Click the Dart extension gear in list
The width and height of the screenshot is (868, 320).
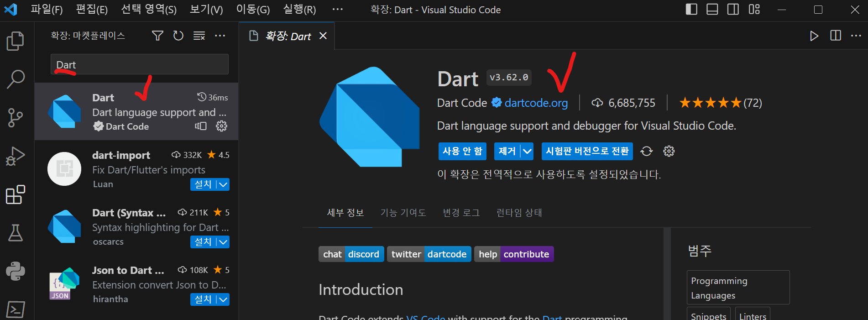pos(221,126)
